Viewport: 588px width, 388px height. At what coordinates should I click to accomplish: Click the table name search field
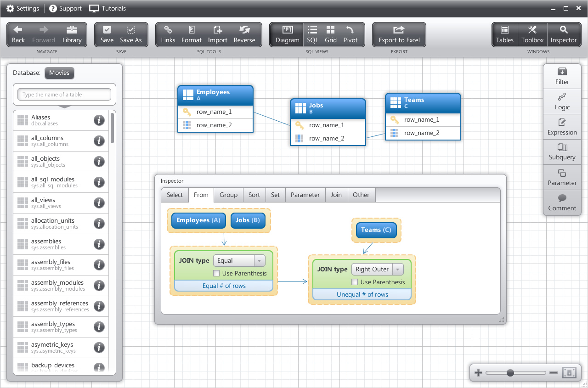click(64, 95)
